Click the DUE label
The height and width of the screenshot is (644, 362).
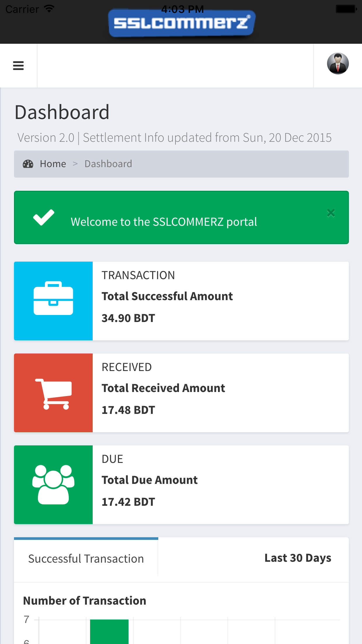point(112,459)
